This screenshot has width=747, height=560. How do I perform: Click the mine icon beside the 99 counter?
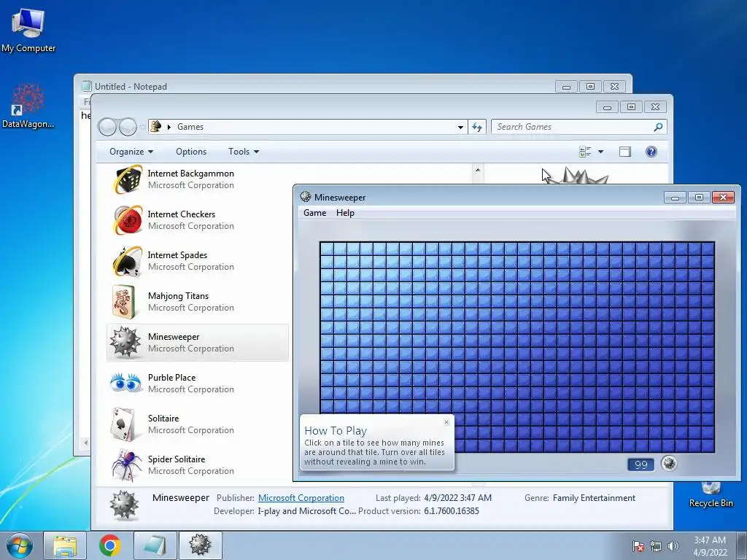click(x=669, y=463)
